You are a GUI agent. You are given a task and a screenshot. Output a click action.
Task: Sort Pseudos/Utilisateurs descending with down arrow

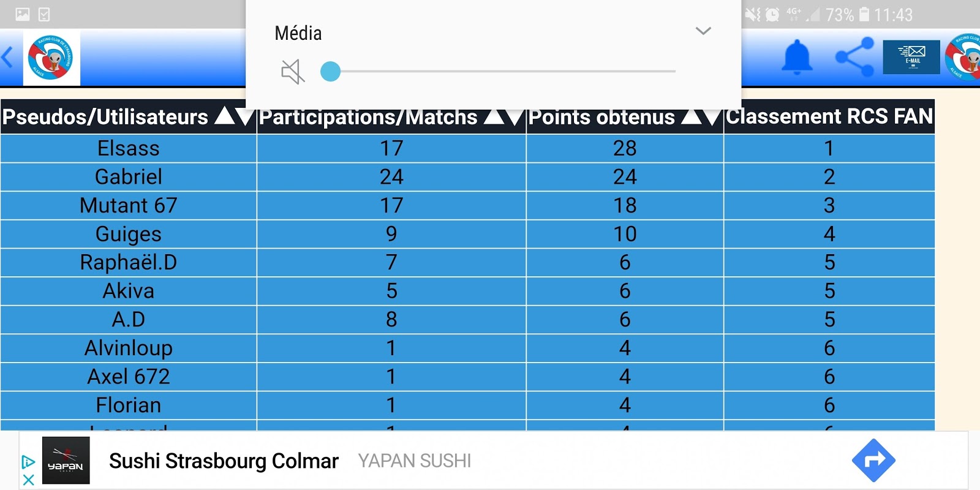pos(246,116)
